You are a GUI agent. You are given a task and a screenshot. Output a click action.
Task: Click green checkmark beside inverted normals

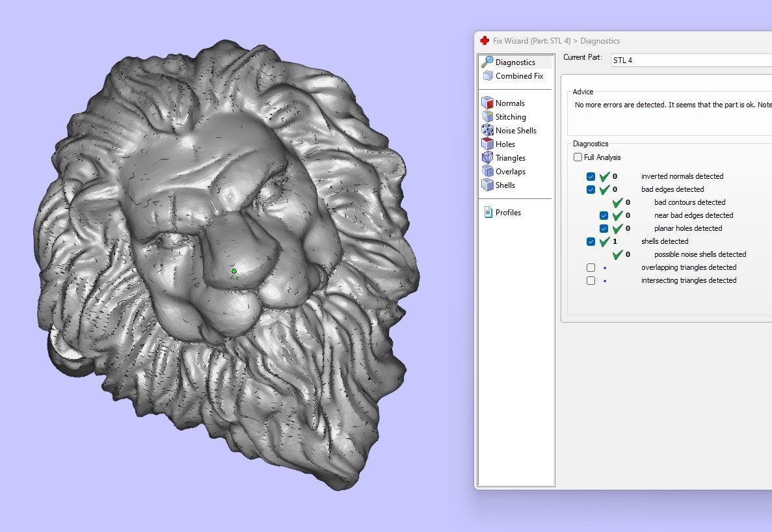click(x=605, y=176)
